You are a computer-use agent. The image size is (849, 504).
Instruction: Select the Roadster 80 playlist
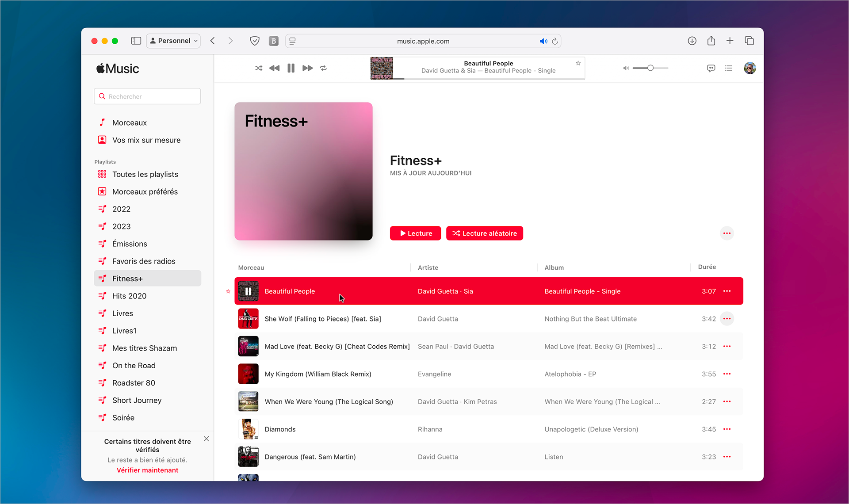(x=148, y=383)
